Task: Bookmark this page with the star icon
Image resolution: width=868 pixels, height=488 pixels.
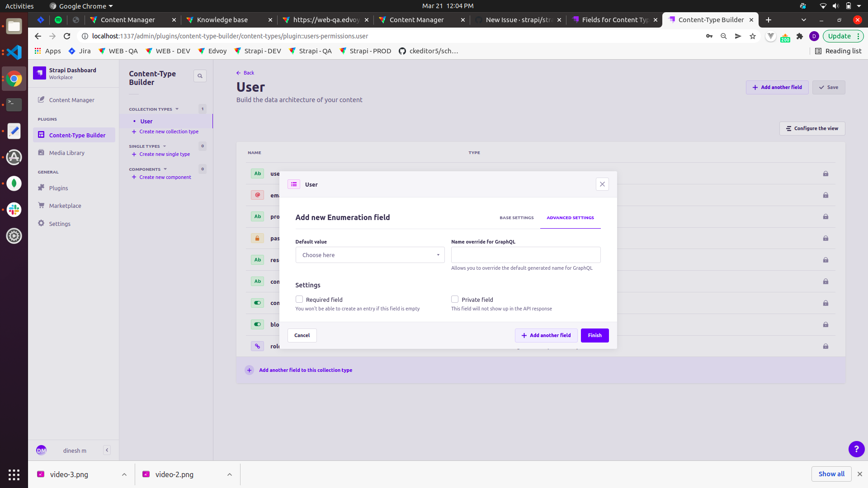Action: click(x=753, y=36)
